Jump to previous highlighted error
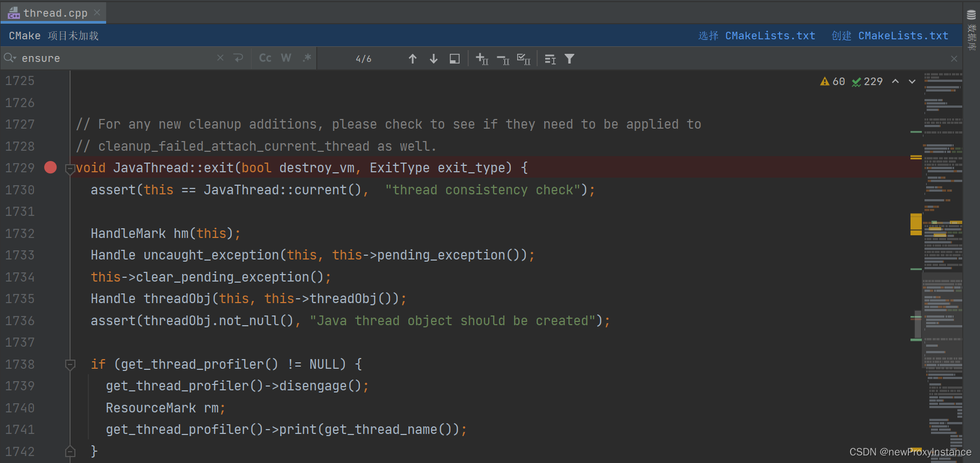The height and width of the screenshot is (463, 980). tap(895, 81)
